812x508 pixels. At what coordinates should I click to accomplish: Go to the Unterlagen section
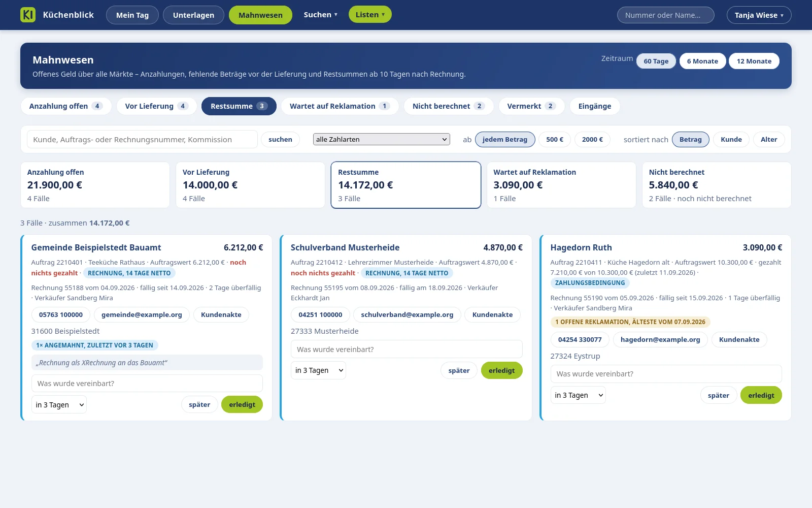[x=193, y=15]
